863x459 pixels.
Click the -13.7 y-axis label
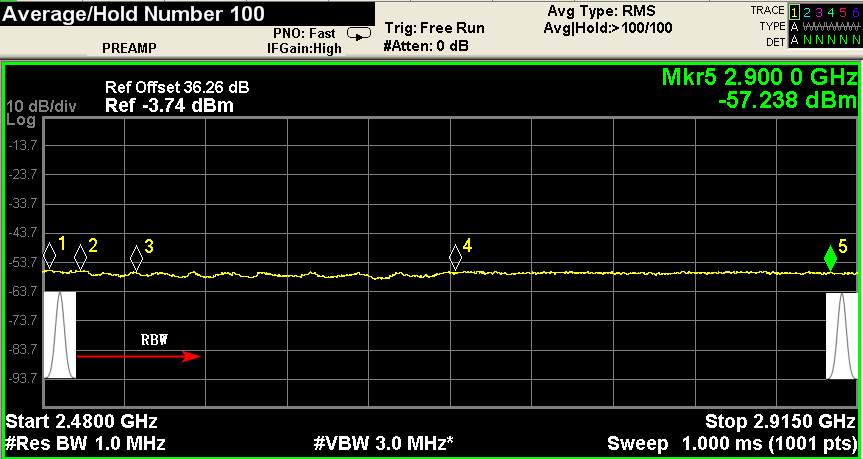point(24,146)
